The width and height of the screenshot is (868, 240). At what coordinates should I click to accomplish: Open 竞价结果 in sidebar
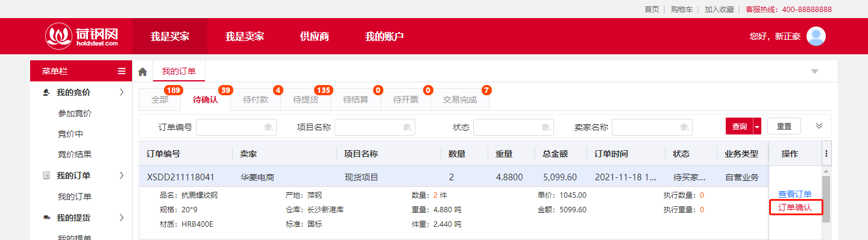[75, 154]
